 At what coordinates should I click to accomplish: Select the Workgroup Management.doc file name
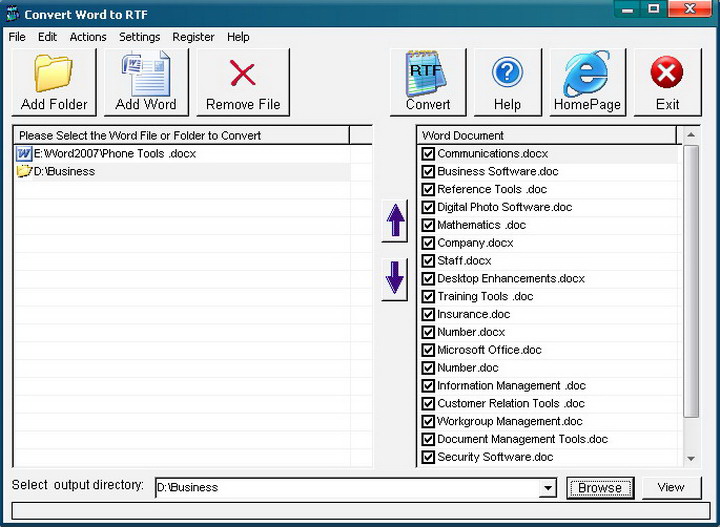pos(510,421)
